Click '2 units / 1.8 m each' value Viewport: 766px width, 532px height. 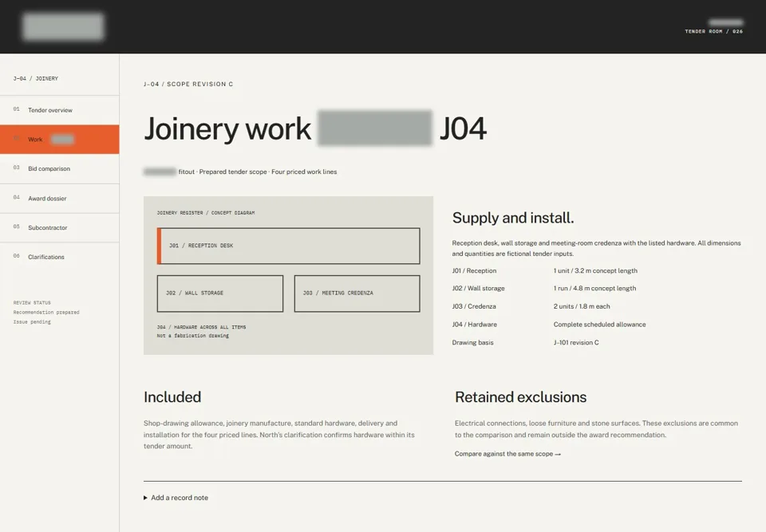582,306
